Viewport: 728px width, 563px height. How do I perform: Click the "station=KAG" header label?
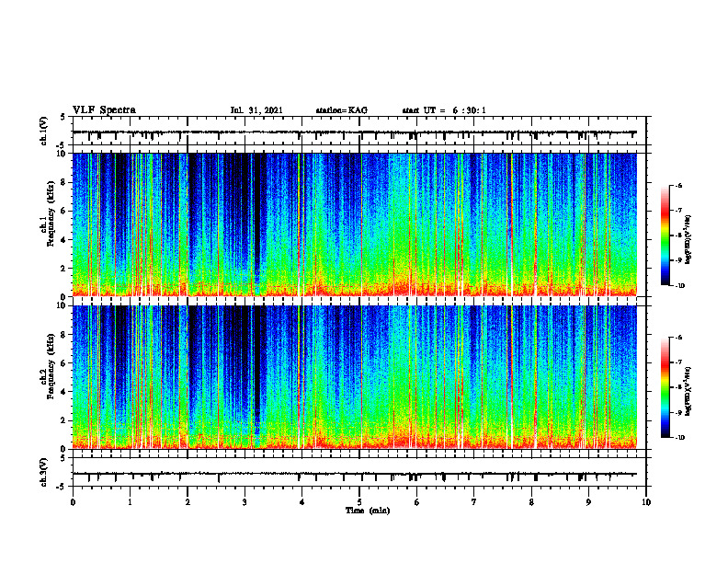[341, 110]
